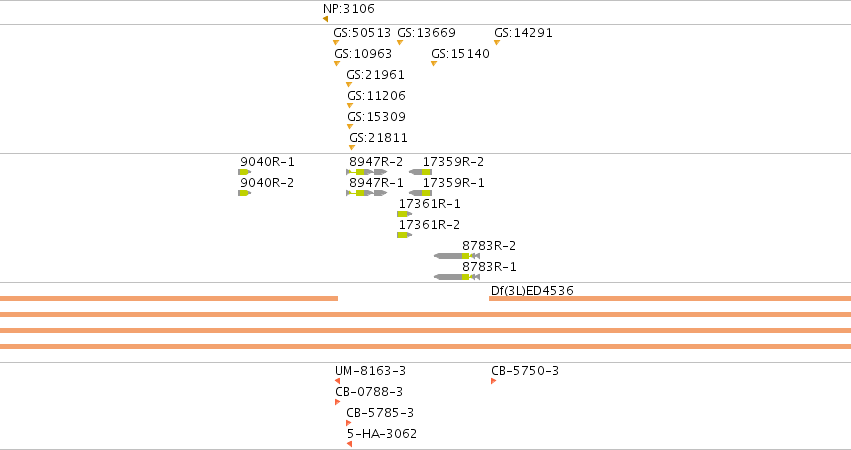Image resolution: width=851 pixels, height=450 pixels.
Task: Select the 17359R-2 label
Action: 453,162
